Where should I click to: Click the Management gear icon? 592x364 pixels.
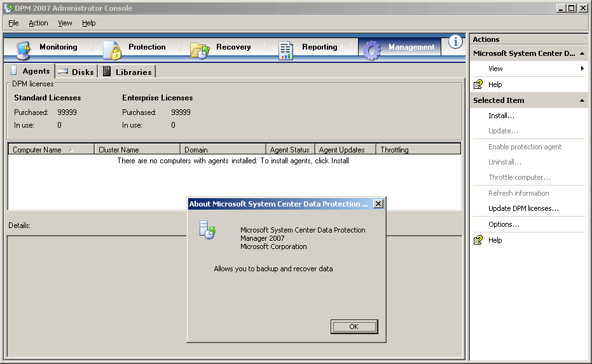tap(372, 50)
